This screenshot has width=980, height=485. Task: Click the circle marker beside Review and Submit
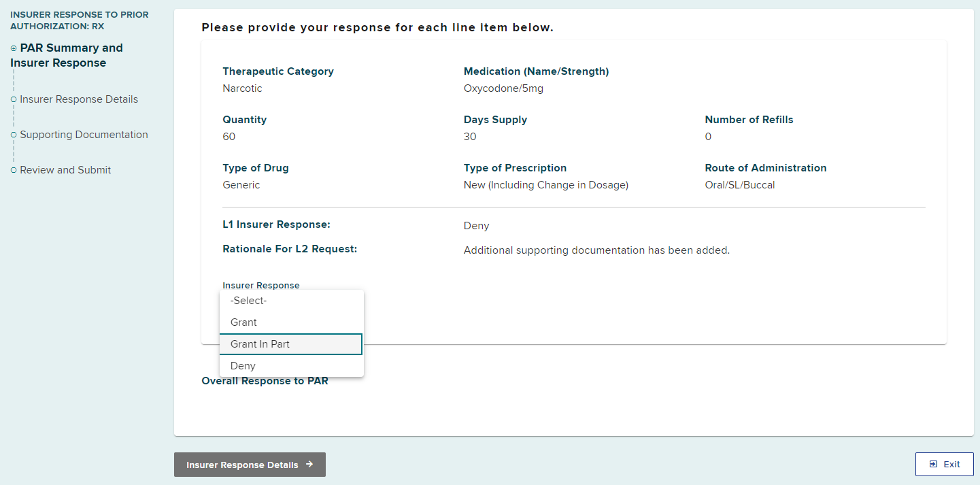[x=14, y=170]
